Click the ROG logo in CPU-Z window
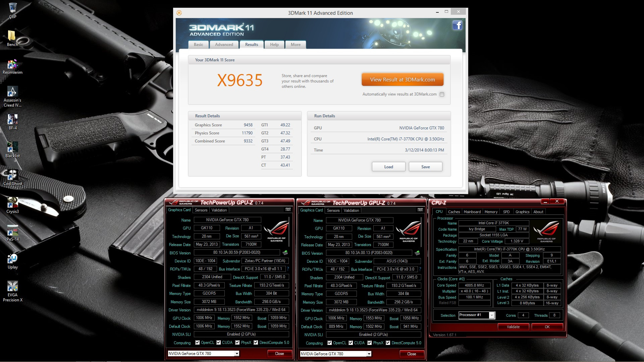 [546, 232]
